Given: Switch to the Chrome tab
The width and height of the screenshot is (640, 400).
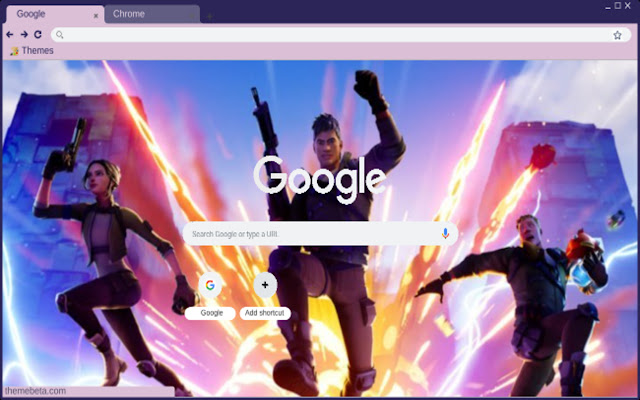Looking at the screenshot, I should coord(152,14).
